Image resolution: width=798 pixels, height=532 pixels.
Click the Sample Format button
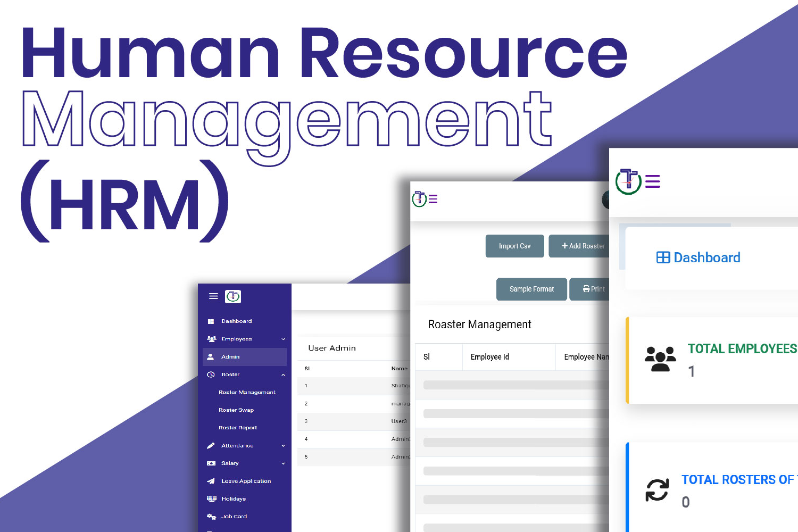click(531, 289)
